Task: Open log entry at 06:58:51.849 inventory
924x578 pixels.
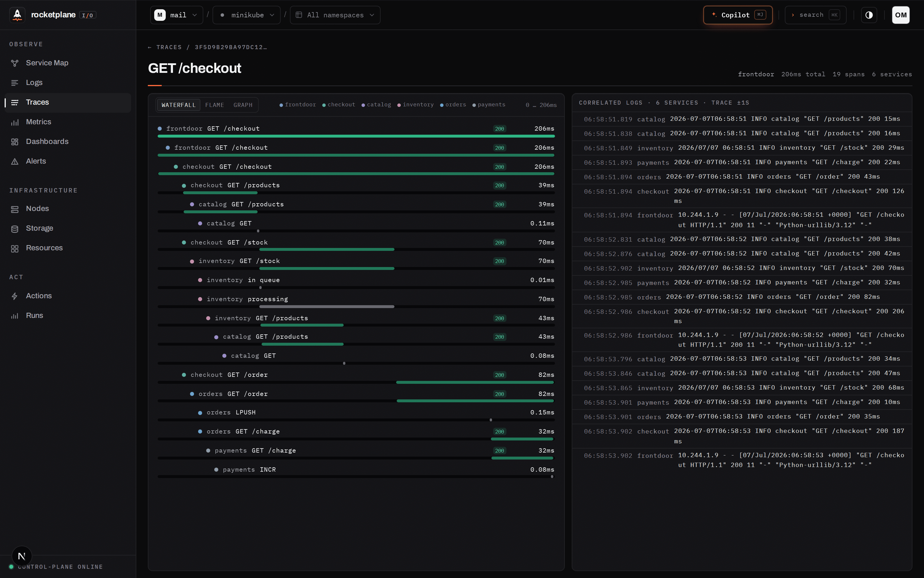Action: click(x=742, y=148)
